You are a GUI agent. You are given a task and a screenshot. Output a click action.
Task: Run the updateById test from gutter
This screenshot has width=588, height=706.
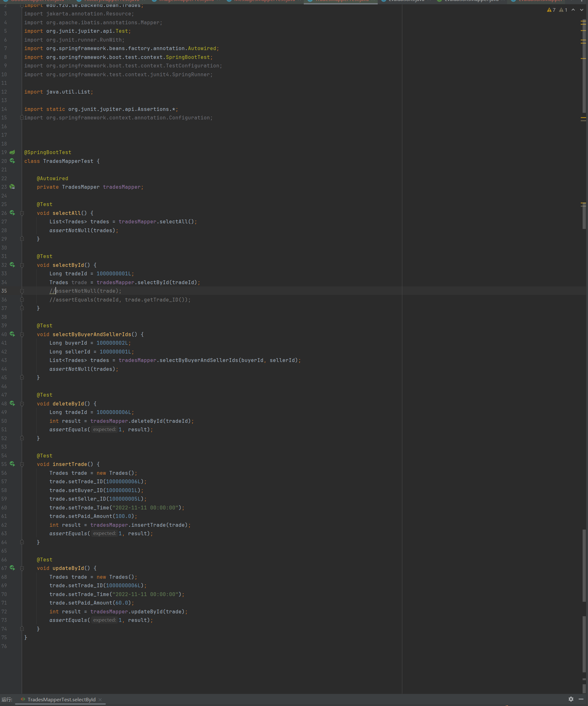click(12, 568)
